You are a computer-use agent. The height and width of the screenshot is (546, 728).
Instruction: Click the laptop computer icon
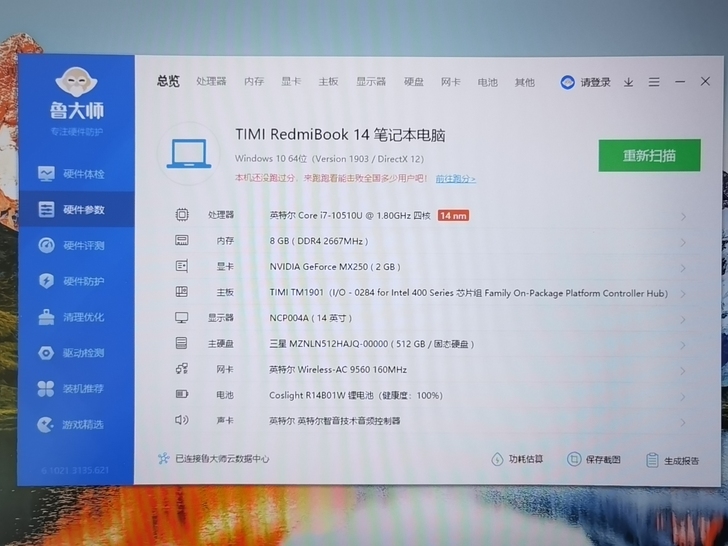click(188, 154)
